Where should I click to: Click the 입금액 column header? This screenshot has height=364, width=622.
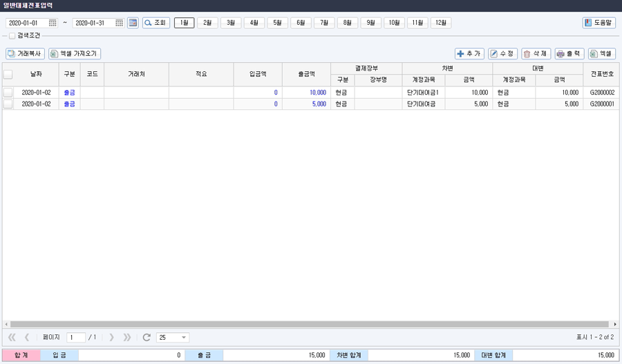pyautogui.click(x=258, y=74)
